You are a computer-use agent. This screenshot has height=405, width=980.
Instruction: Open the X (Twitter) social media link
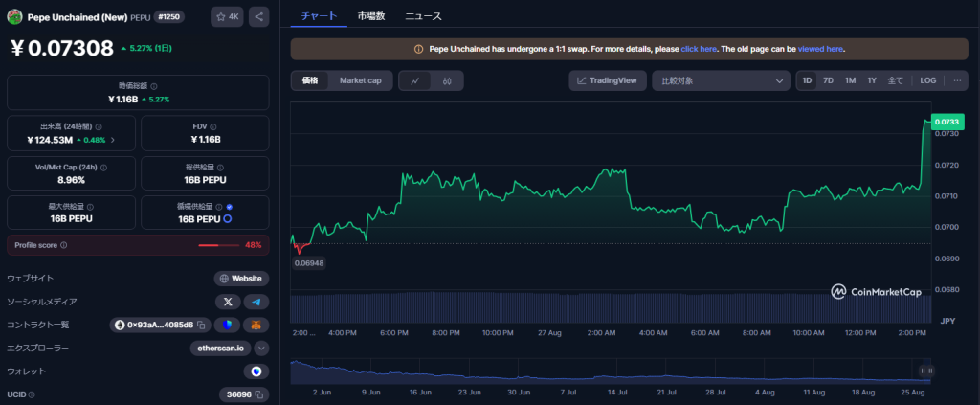tap(228, 302)
